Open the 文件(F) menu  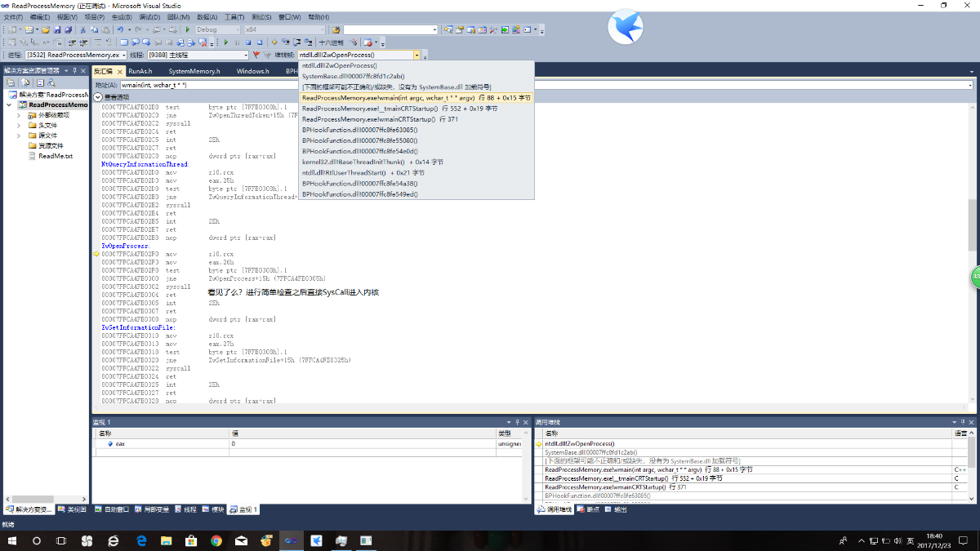click(13, 16)
